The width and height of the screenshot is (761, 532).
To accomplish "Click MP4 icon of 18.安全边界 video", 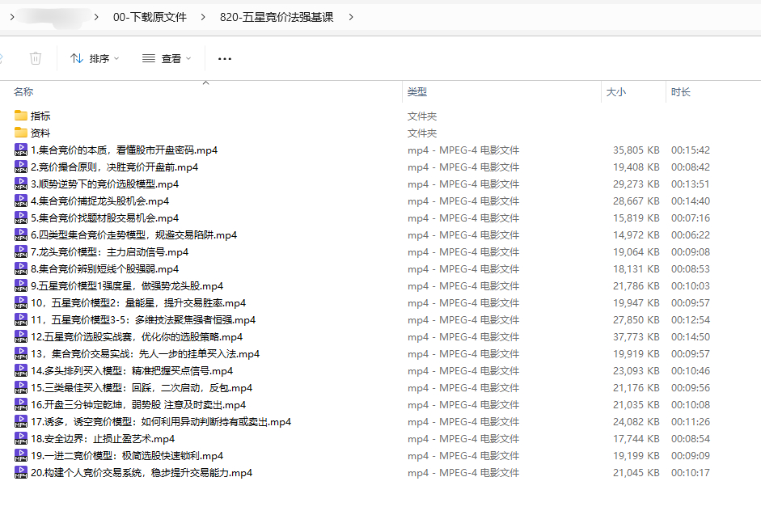I will [21, 438].
